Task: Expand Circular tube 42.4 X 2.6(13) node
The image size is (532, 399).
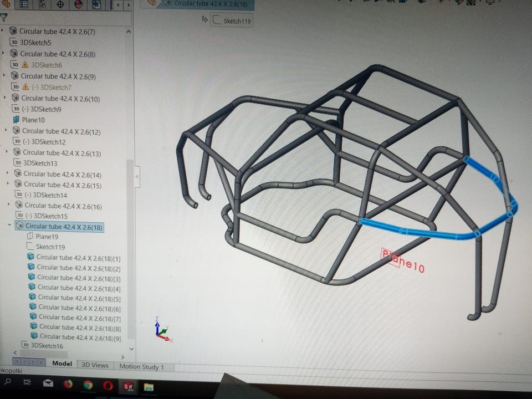Action: (7, 152)
